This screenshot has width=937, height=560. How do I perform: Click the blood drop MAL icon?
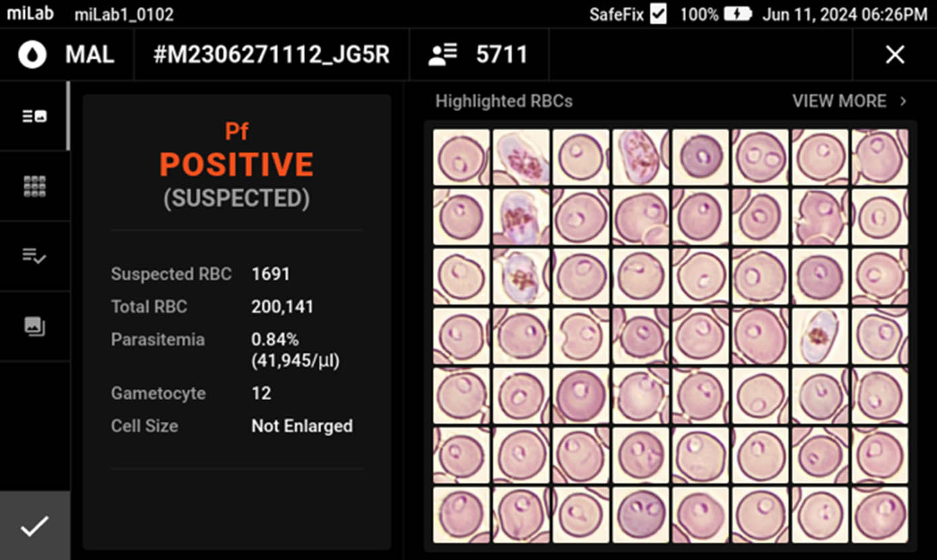[32, 55]
